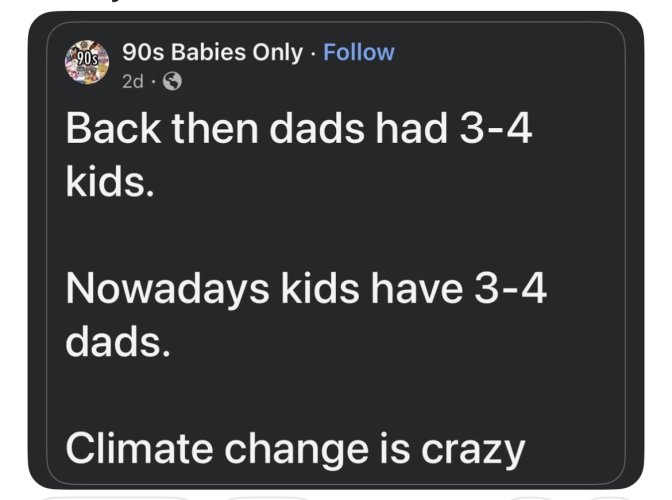Image resolution: width=672 pixels, height=500 pixels.
Task: Click the word 'Babies' in the page name
Action: click(x=208, y=52)
